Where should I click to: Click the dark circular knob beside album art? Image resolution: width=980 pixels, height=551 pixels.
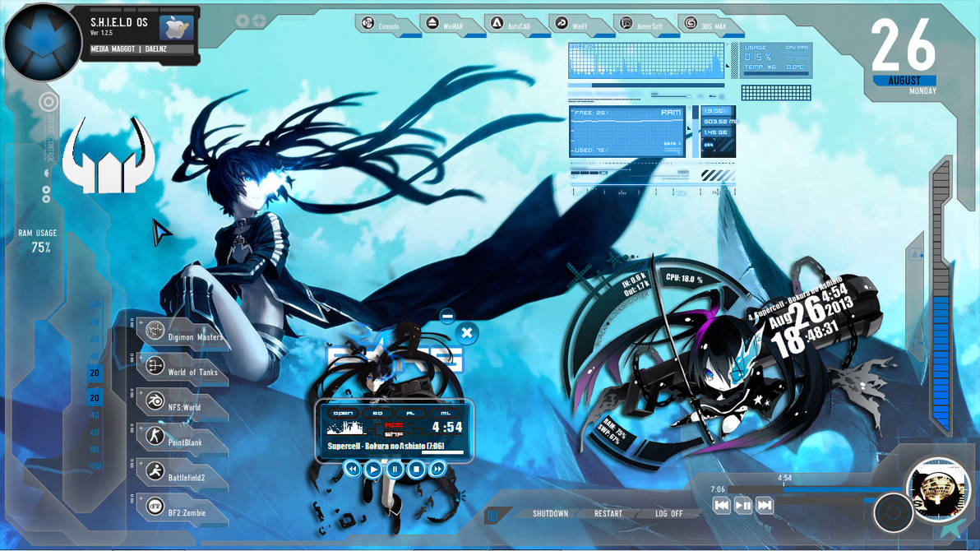click(x=893, y=513)
